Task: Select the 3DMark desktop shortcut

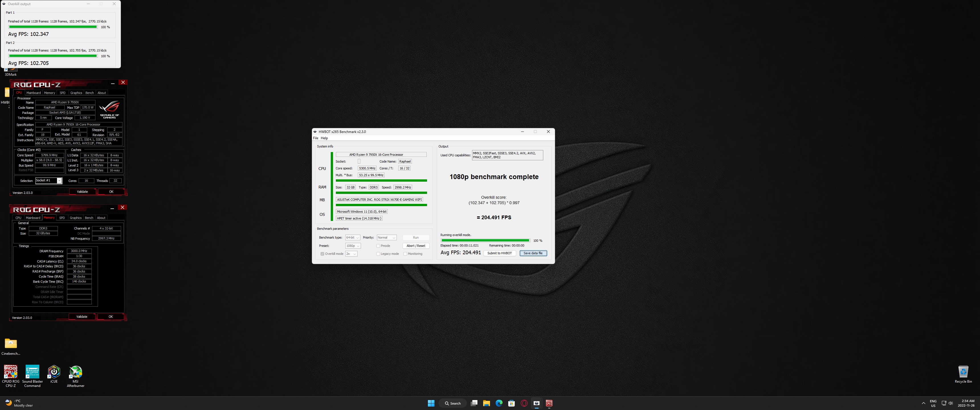Action: click(11, 72)
